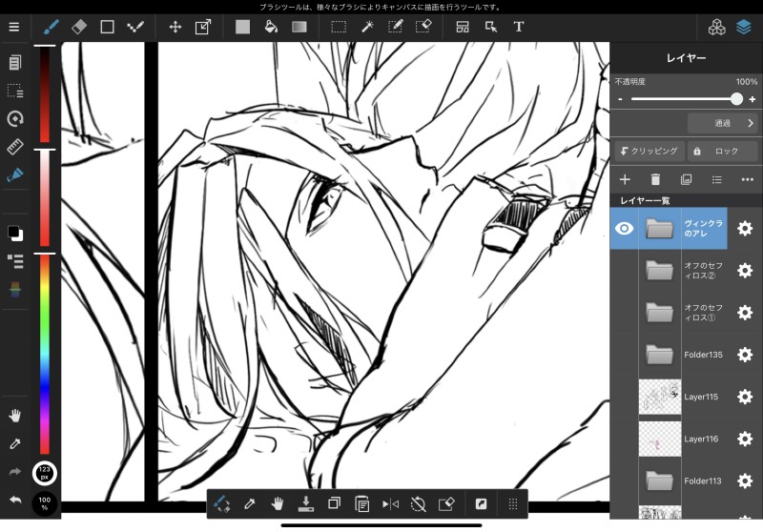Open the materials cubes panel
763x532 pixels.
(716, 28)
